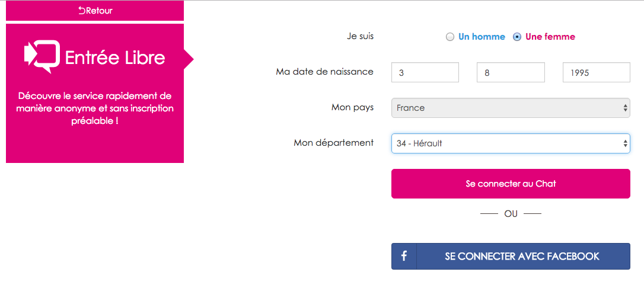Click the Entrée Libre chat bubble logo

coord(42,57)
